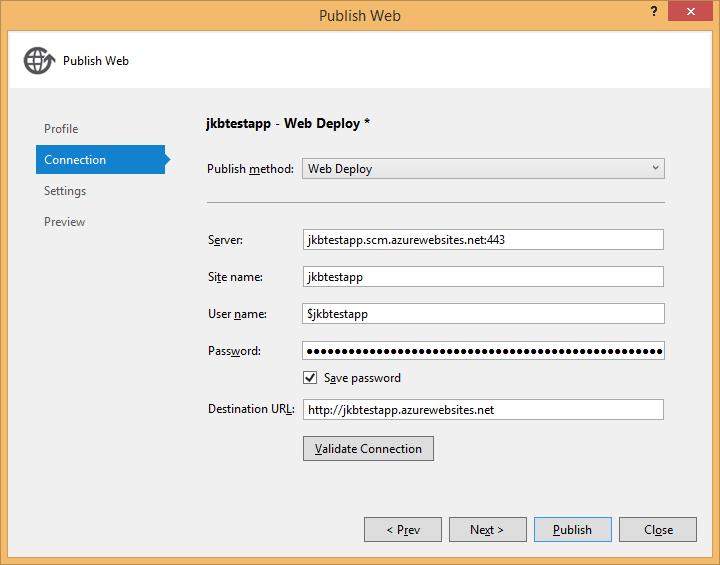The height and width of the screenshot is (565, 720).
Task: Focus the Server input field
Action: tap(483, 239)
